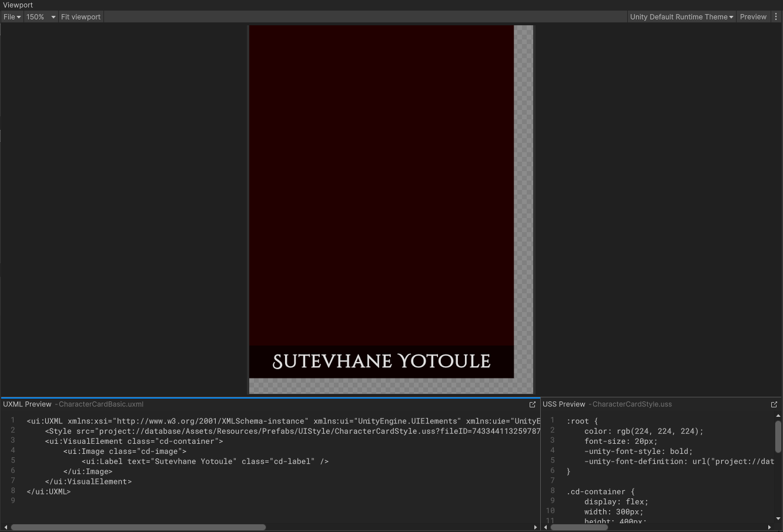Image resolution: width=783 pixels, height=532 pixels.
Task: Click the UXML Preview horizontal scrollbar thumb
Action: (138, 527)
